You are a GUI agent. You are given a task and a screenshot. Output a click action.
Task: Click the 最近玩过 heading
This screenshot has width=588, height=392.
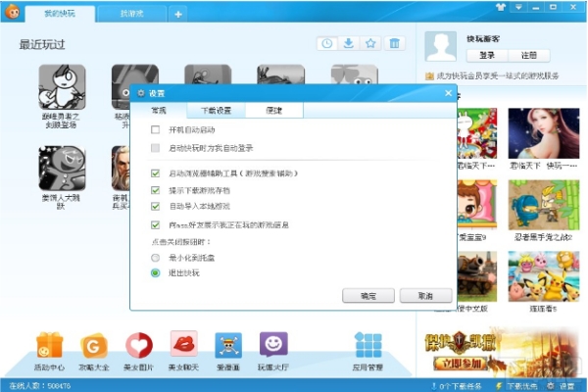pyautogui.click(x=42, y=45)
